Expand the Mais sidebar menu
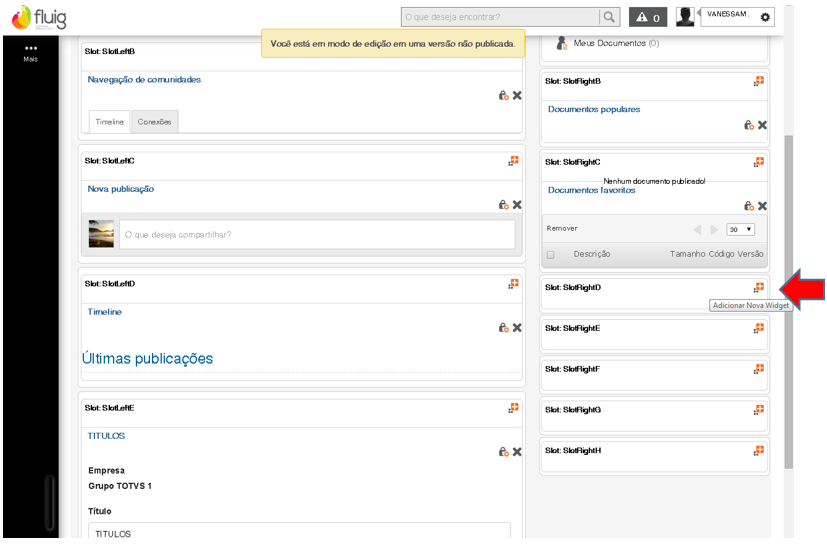Image resolution: width=827 pixels, height=552 pixels. click(x=30, y=52)
